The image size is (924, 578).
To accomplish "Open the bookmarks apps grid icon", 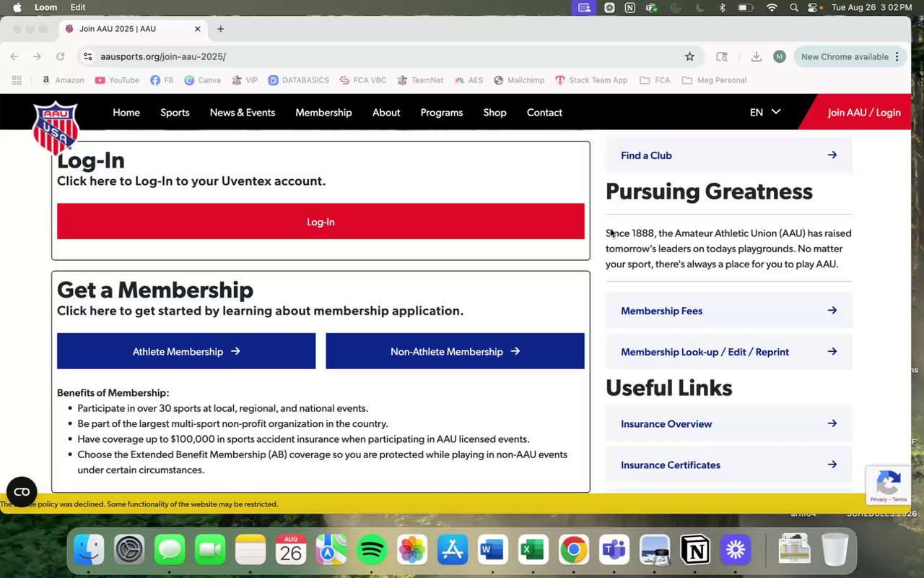I will (x=17, y=80).
